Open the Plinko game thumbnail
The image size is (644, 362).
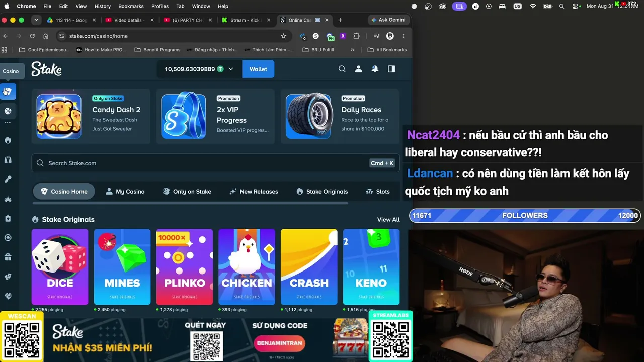click(x=185, y=267)
